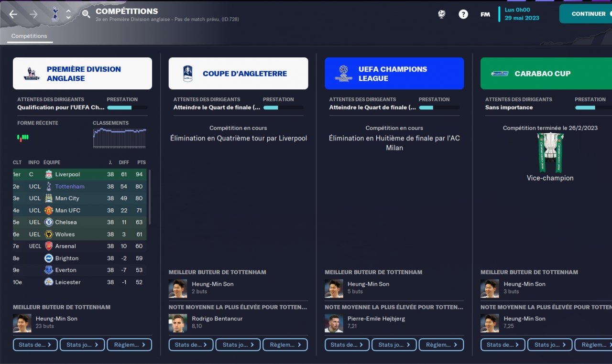Open the Carabao Cup header card
Screen dimensions: 612x364
point(546,74)
